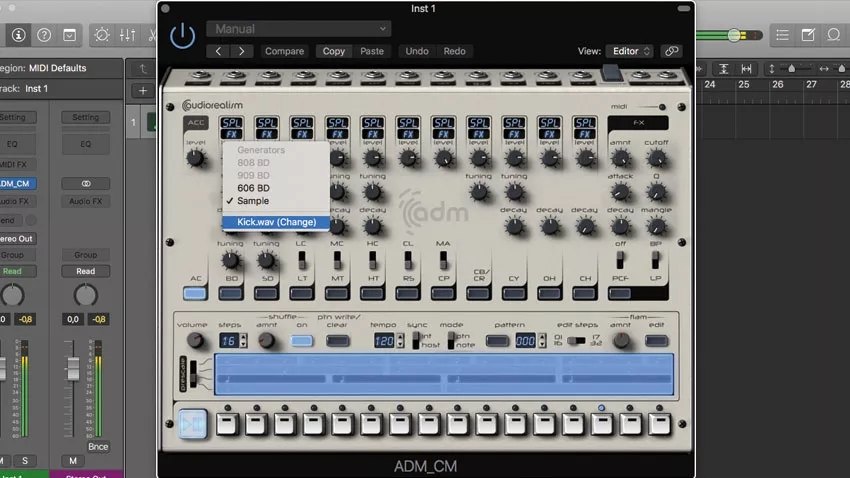Image resolution: width=850 pixels, height=478 pixels.
Task: Choose 808 BD generator entry
Action: click(253, 163)
